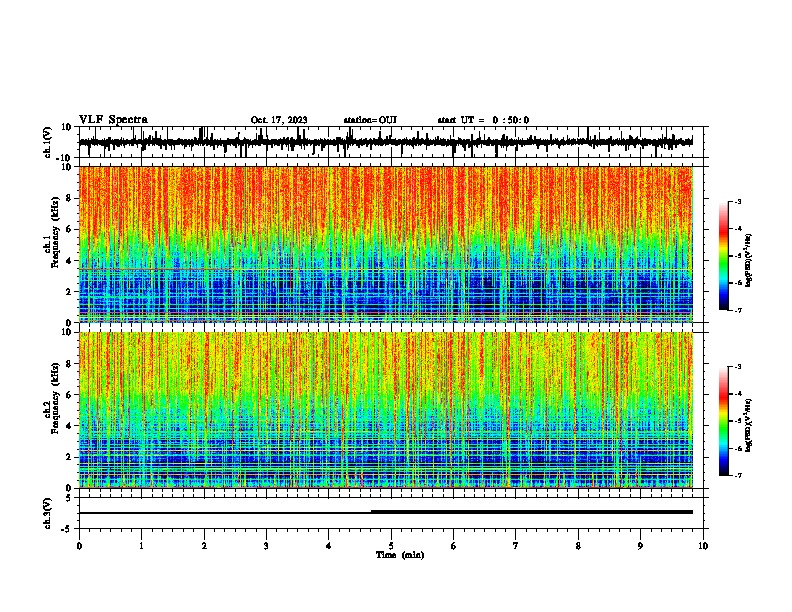Click the time axis tick '5'
This screenshot has width=792, height=612.
(391, 546)
